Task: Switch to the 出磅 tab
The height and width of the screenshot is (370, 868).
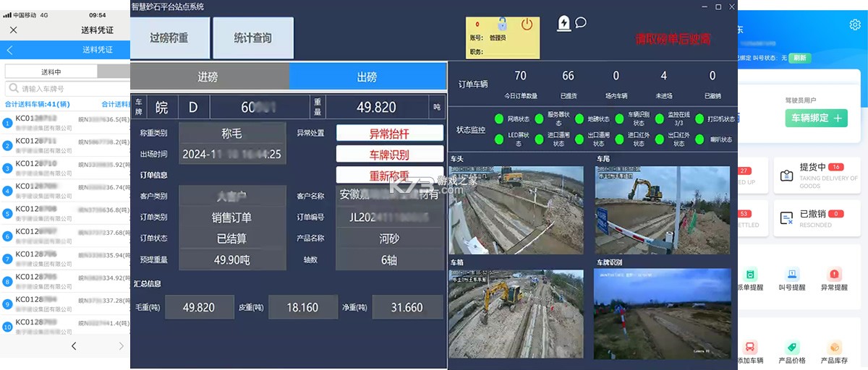Action: click(x=367, y=77)
